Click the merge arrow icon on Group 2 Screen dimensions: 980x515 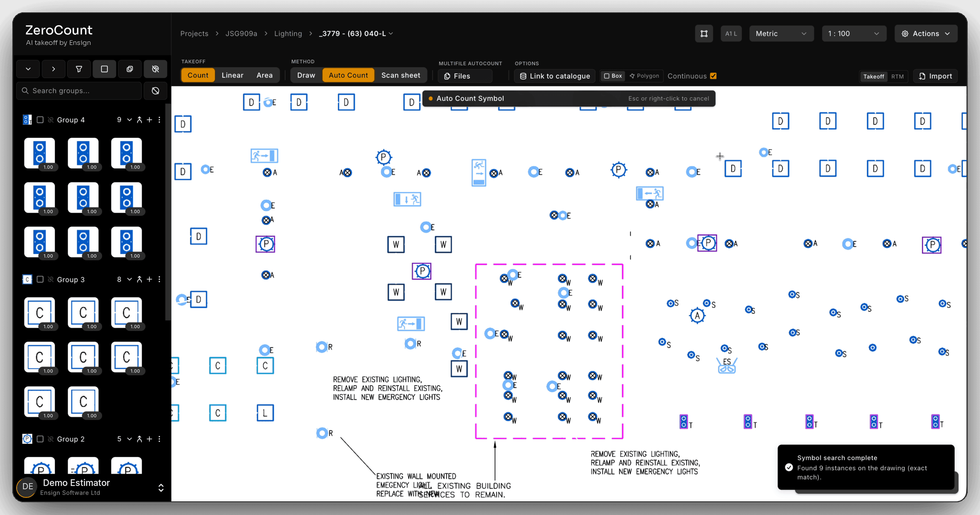139,439
